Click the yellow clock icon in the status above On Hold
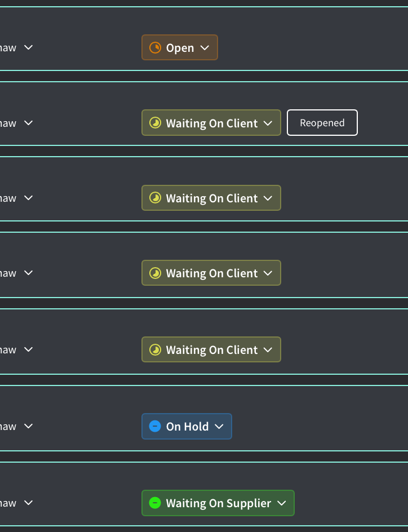Image resolution: width=408 pixels, height=532 pixels. pos(155,349)
